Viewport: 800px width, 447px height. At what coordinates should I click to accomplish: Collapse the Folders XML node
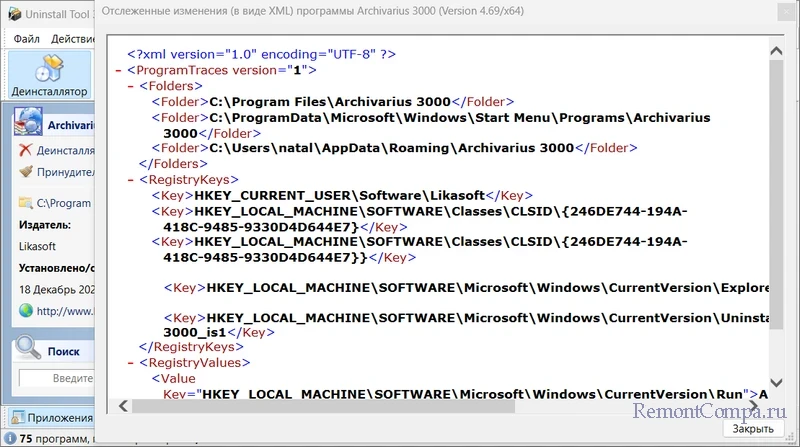131,86
